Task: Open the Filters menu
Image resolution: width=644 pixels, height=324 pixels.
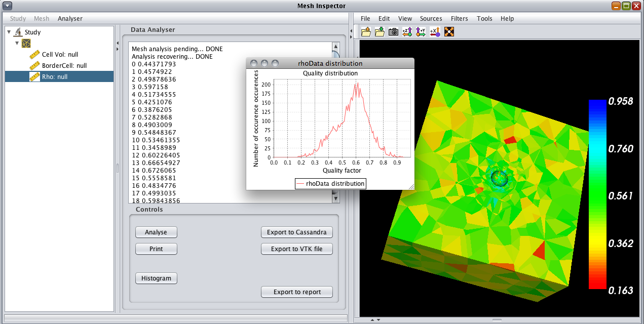Action: click(459, 19)
